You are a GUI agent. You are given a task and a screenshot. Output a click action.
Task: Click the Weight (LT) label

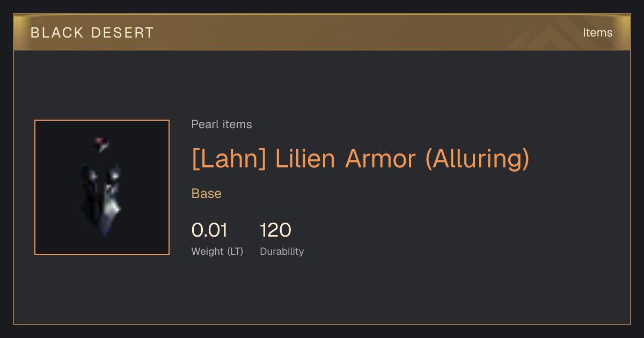(217, 251)
